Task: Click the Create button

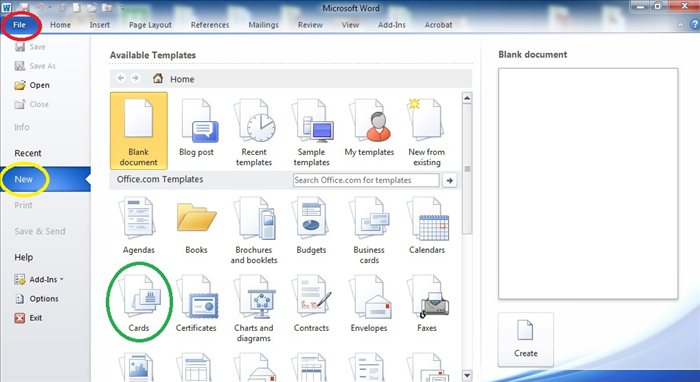Action: (526, 339)
